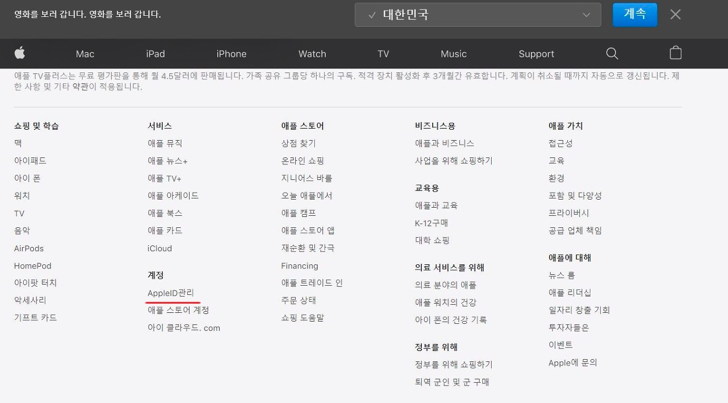Open the 쇼핑 도움말 link
Viewport: 728px width, 403px height.
tap(302, 318)
